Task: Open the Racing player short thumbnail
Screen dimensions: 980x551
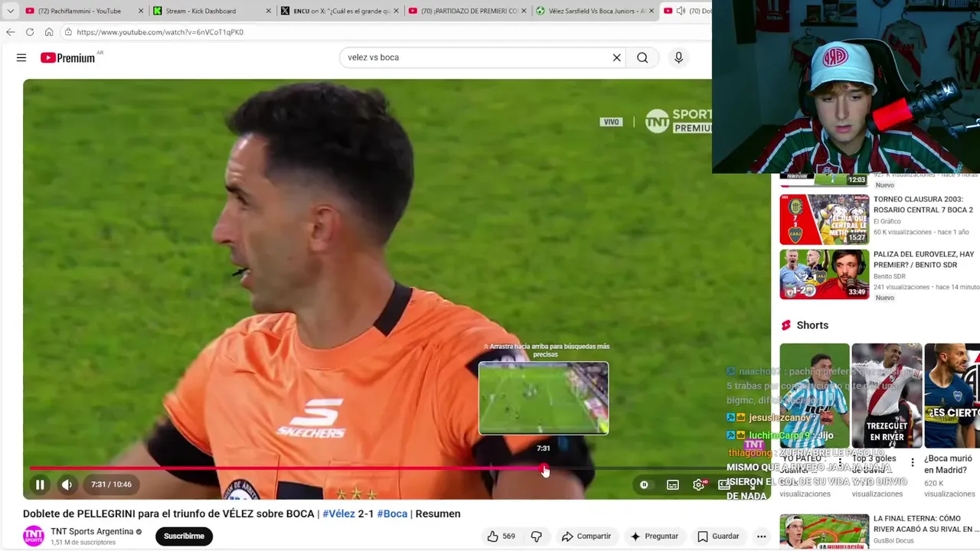Action: click(x=814, y=396)
